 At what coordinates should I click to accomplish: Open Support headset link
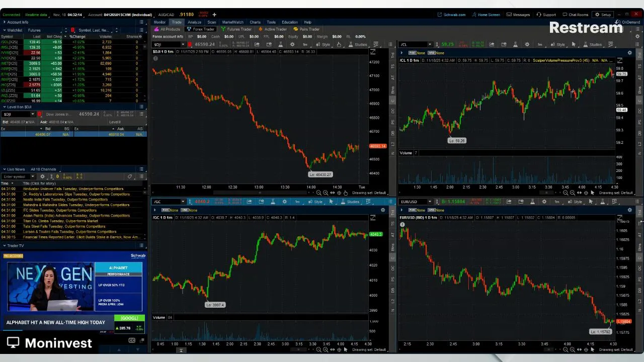[x=546, y=15]
